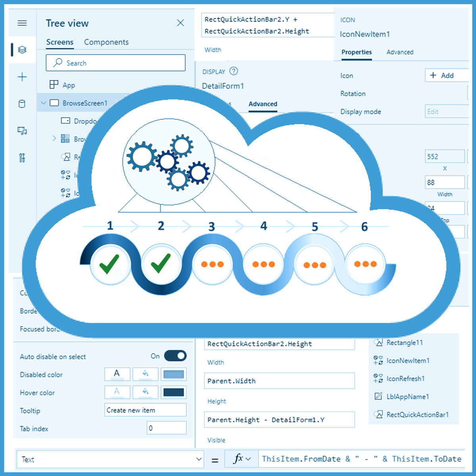Click the ThisItem.FromDate formula bar
This screenshot has width=476, height=476.
361,459
